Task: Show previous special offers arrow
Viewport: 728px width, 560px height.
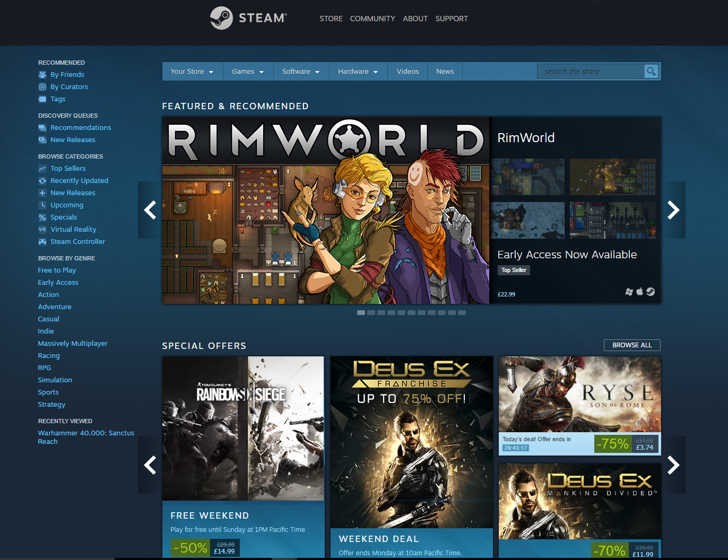Action: [x=150, y=465]
